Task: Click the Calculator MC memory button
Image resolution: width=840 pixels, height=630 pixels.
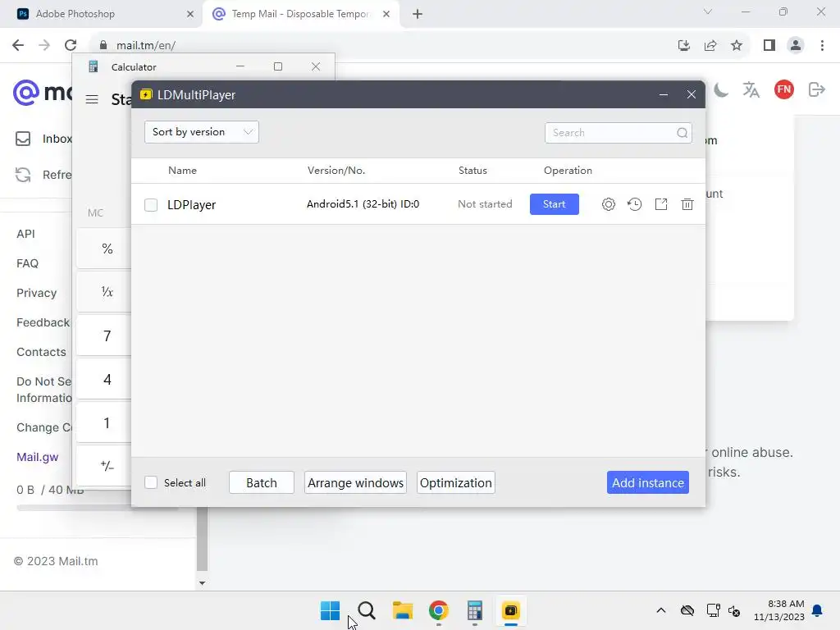Action: tap(95, 212)
